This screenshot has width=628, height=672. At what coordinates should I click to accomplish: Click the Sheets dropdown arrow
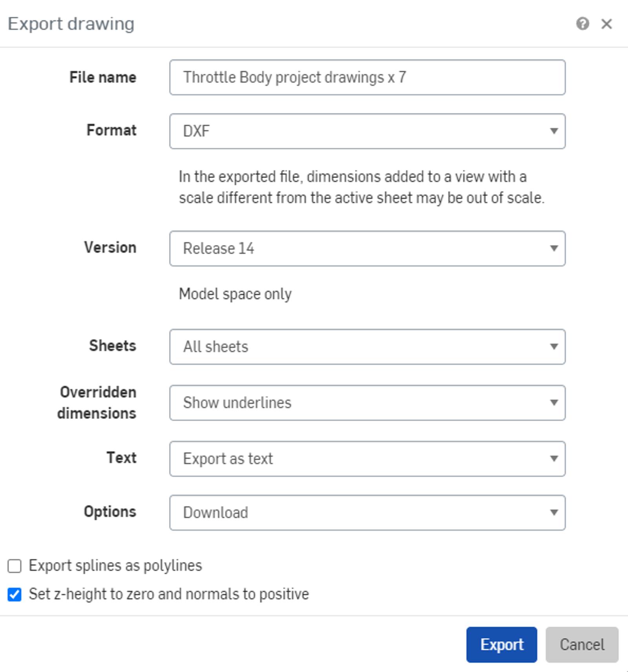click(554, 346)
